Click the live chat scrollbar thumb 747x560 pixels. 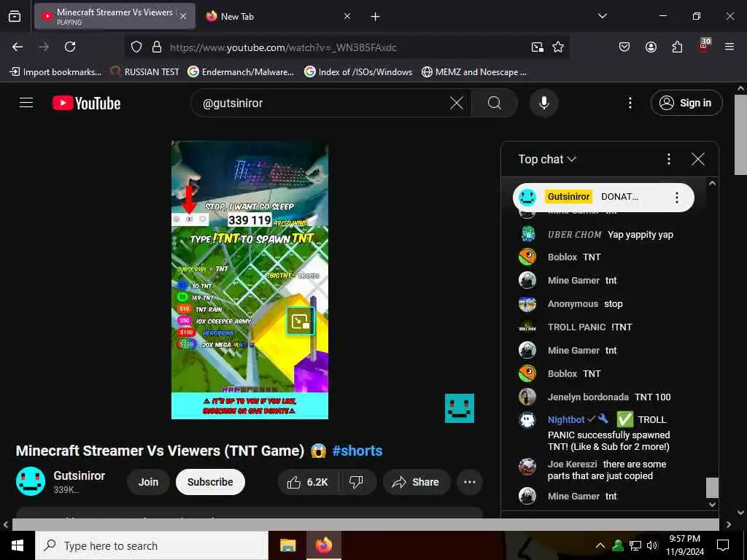[x=712, y=488]
